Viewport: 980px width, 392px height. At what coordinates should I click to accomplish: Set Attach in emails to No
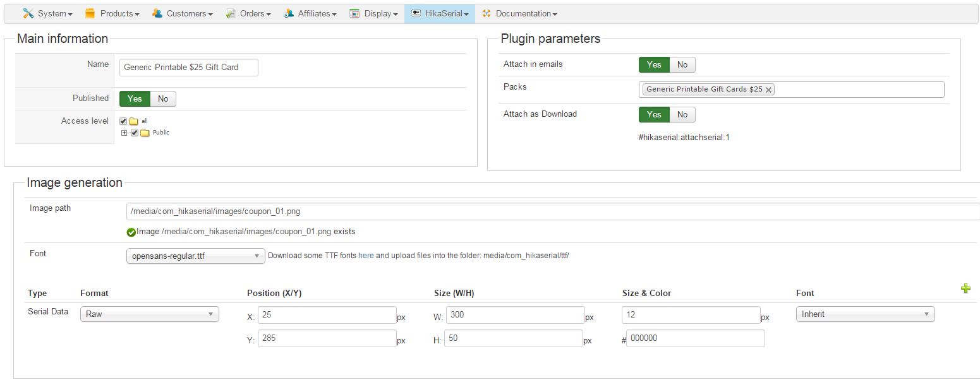click(x=682, y=64)
